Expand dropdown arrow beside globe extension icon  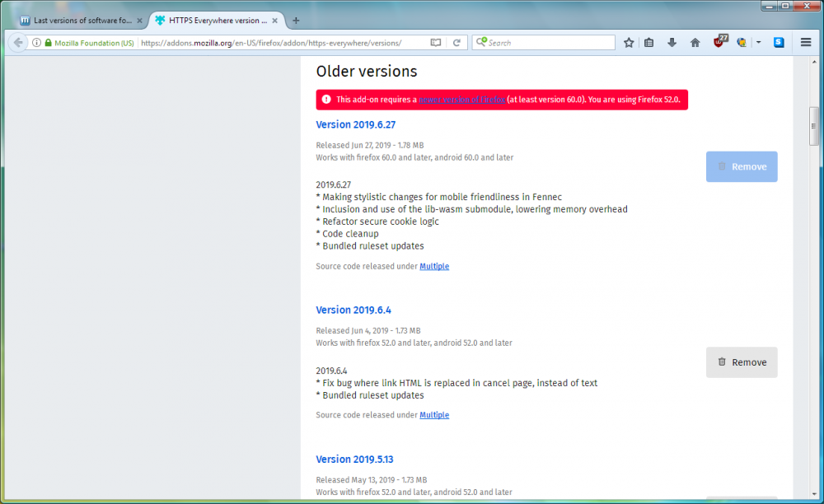tap(758, 43)
